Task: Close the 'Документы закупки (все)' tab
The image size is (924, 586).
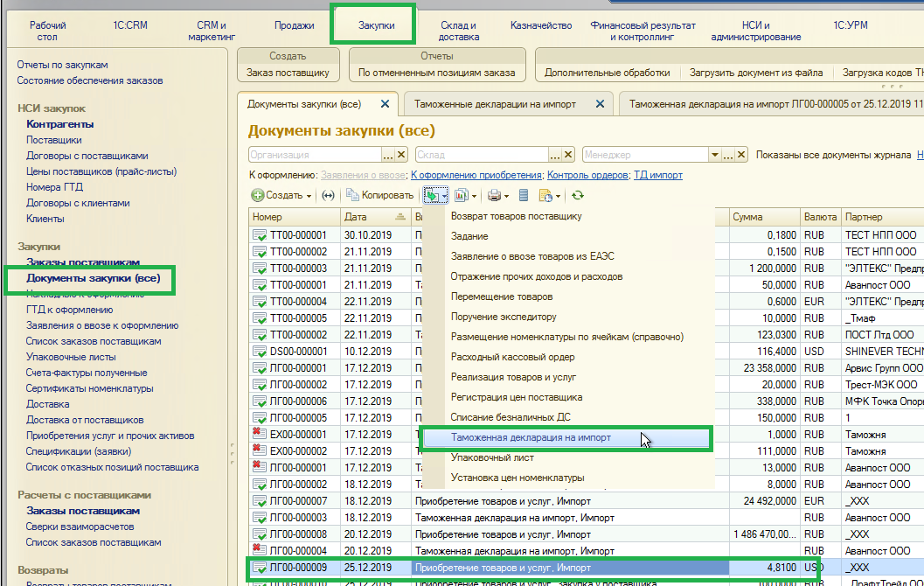Action: (385, 104)
